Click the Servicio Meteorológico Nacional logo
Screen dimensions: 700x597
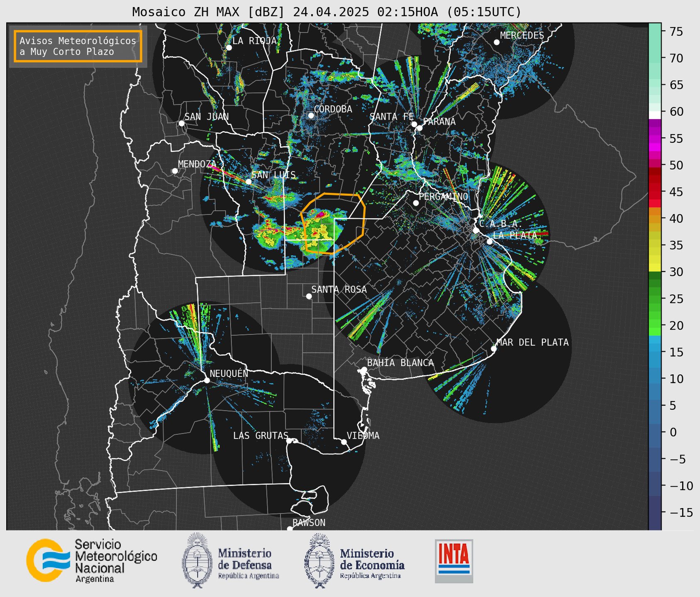coord(92,561)
